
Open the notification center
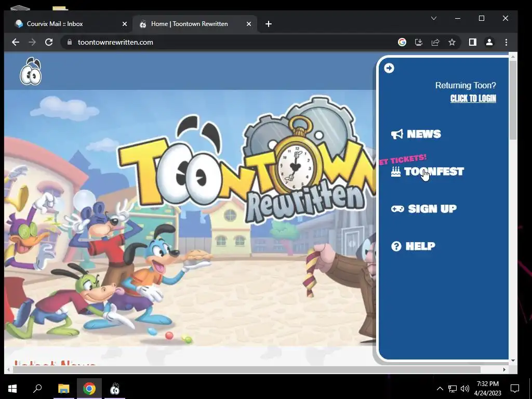coord(515,389)
